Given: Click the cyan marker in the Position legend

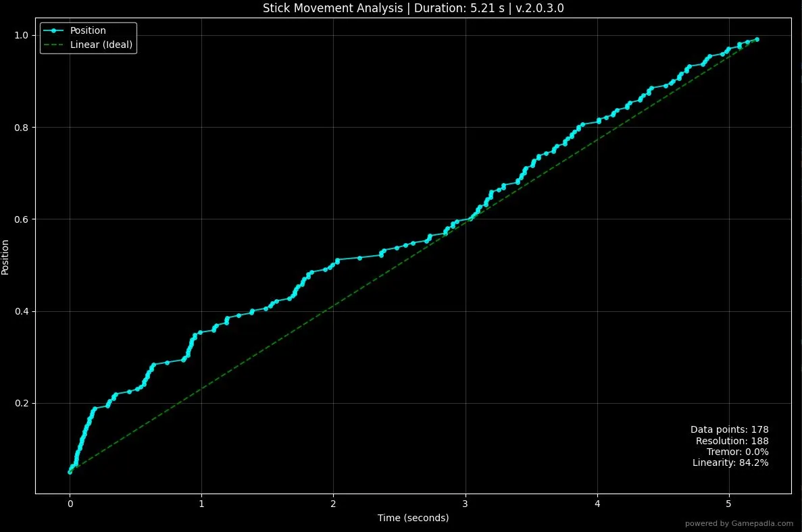Looking at the screenshot, I should pyautogui.click(x=53, y=30).
